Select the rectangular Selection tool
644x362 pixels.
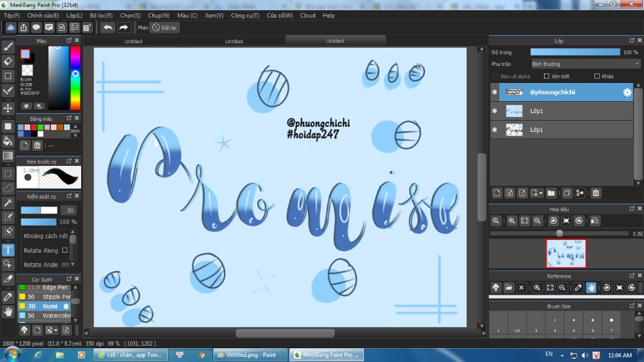point(8,173)
